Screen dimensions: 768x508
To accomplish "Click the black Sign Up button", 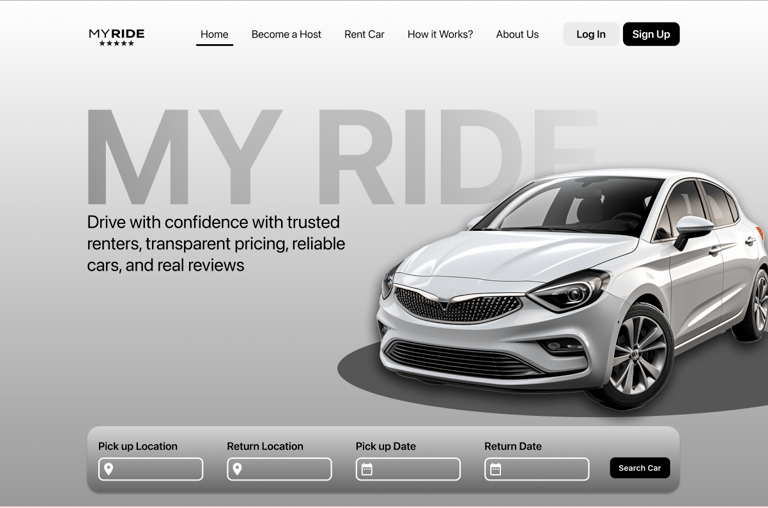I will 651,34.
